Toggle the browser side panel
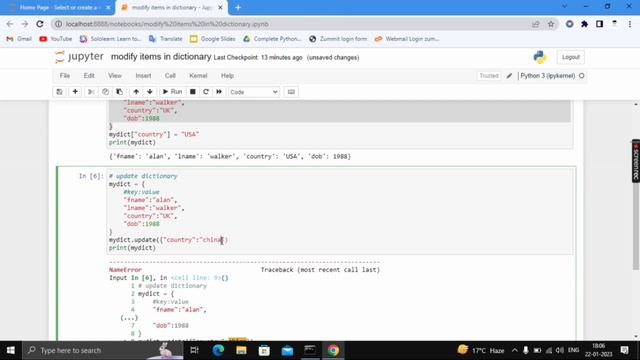 point(600,24)
